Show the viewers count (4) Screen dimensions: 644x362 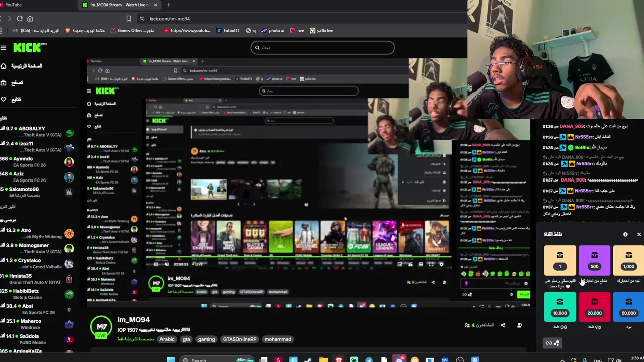480,325
